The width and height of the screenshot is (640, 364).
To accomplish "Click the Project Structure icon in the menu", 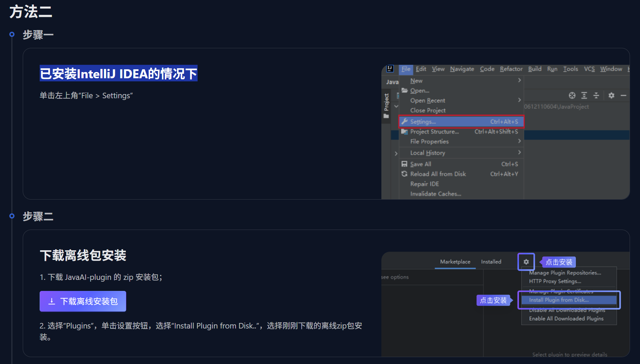I will (x=404, y=132).
